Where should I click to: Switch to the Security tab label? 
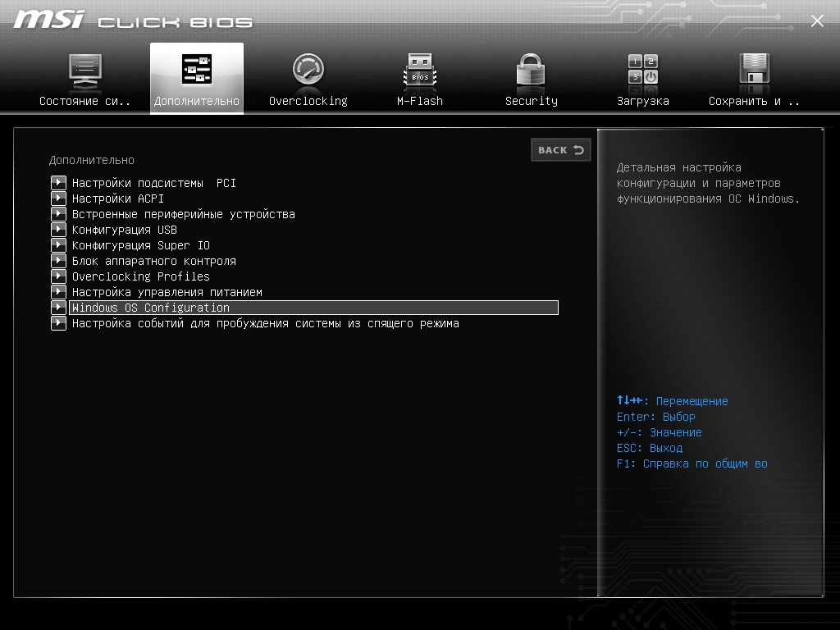pyautogui.click(x=532, y=101)
